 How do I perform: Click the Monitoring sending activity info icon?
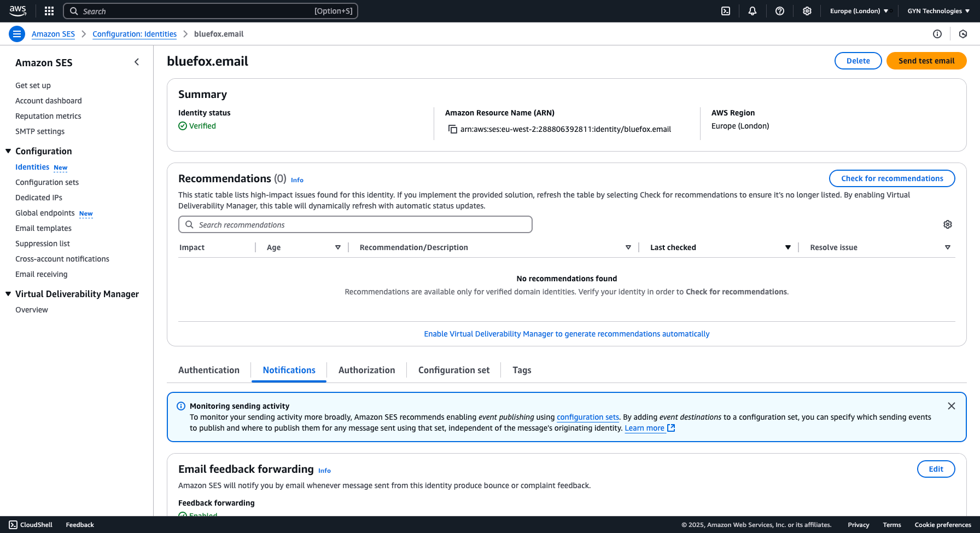click(180, 405)
